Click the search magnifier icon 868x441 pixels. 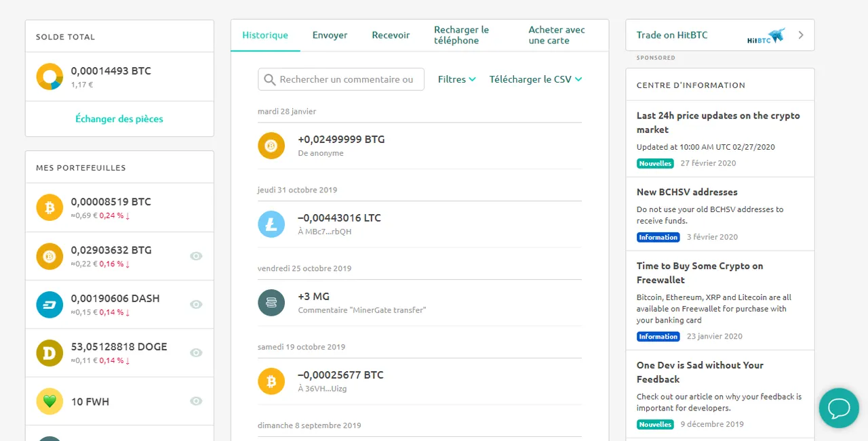pyautogui.click(x=269, y=79)
